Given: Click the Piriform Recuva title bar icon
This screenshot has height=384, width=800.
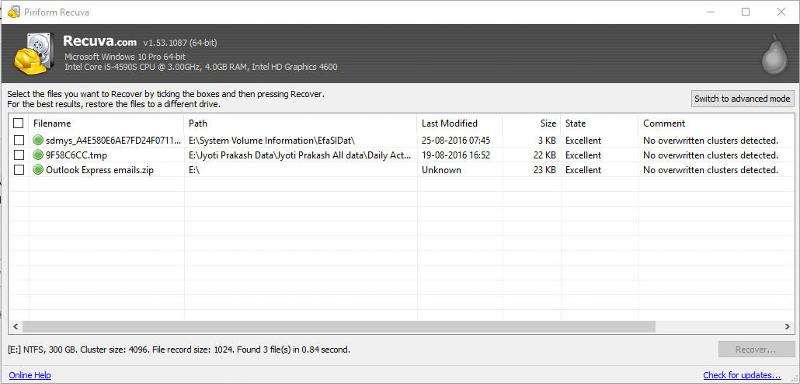Looking at the screenshot, I should tap(14, 11).
